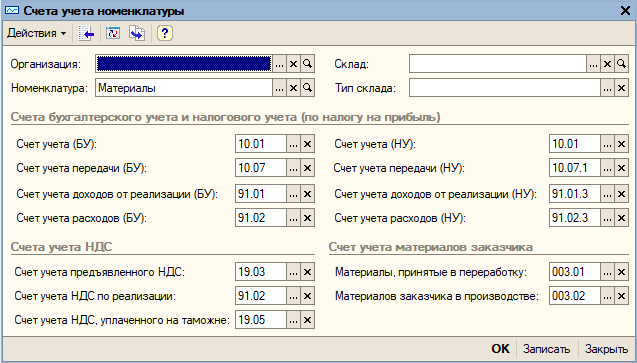Open the Действия menu

(x=36, y=33)
